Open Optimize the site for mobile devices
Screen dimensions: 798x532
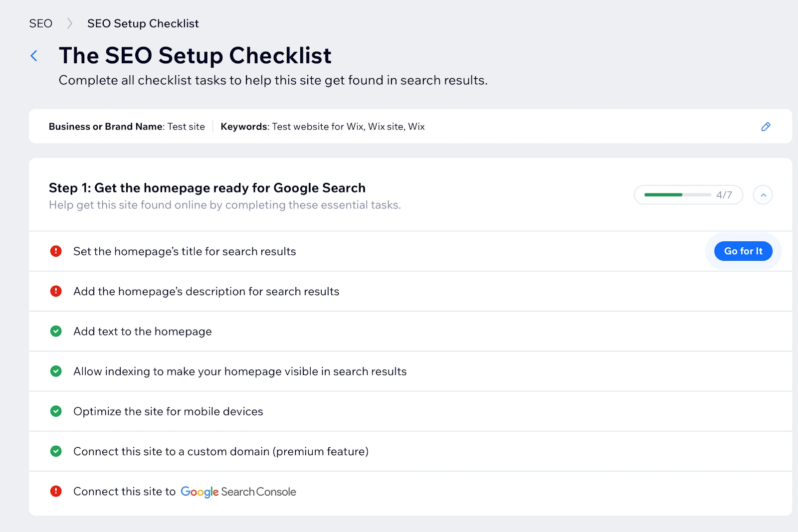tap(168, 411)
